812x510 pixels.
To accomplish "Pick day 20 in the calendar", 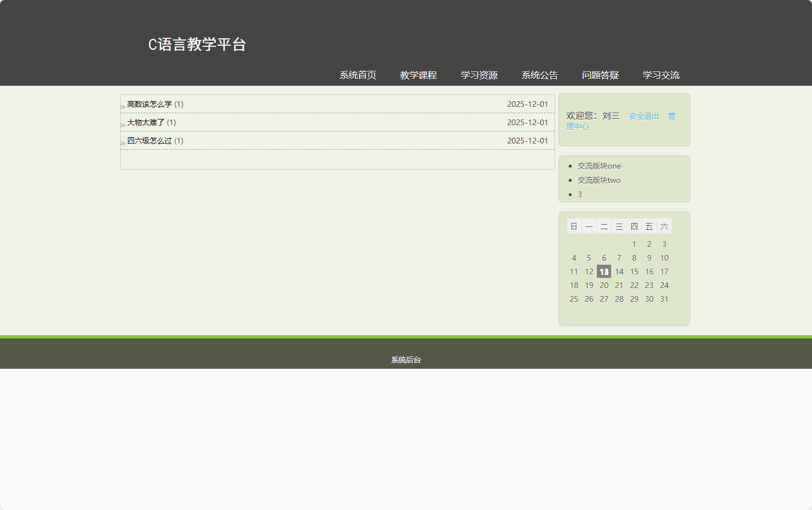I will [x=604, y=285].
